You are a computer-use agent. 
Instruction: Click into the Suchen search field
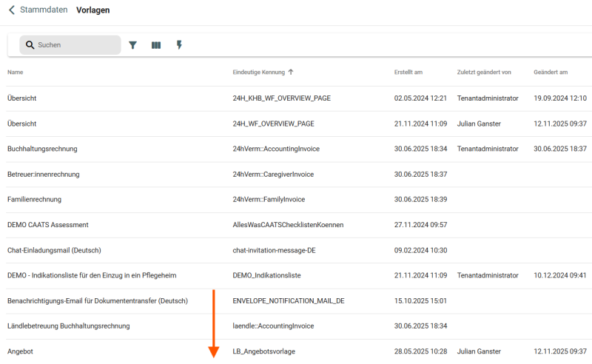point(74,45)
